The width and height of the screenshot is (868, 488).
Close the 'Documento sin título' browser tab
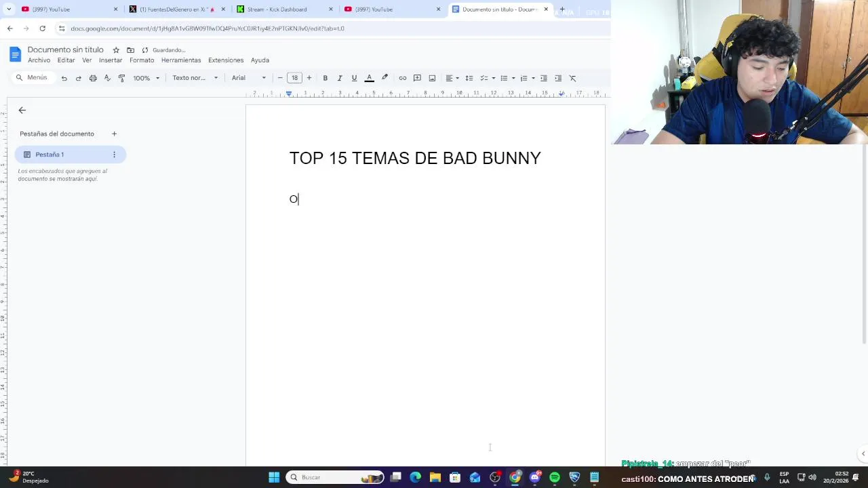click(x=546, y=9)
